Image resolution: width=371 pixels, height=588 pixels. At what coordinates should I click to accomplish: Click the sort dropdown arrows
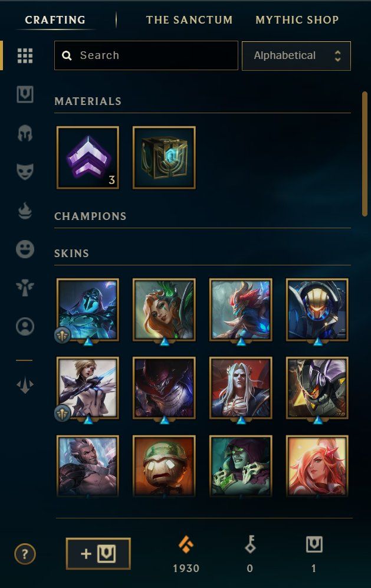(x=337, y=56)
